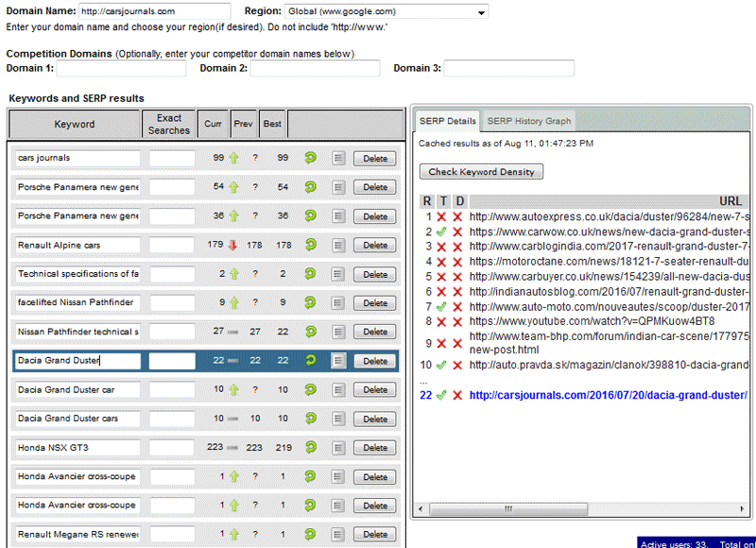
Task: Click the Check Keyword Density button
Action: (x=481, y=172)
